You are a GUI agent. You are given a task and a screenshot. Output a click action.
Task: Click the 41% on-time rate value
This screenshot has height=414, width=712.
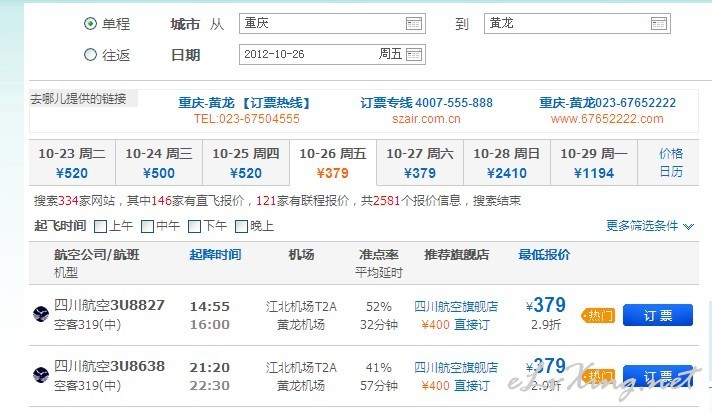tap(379, 367)
